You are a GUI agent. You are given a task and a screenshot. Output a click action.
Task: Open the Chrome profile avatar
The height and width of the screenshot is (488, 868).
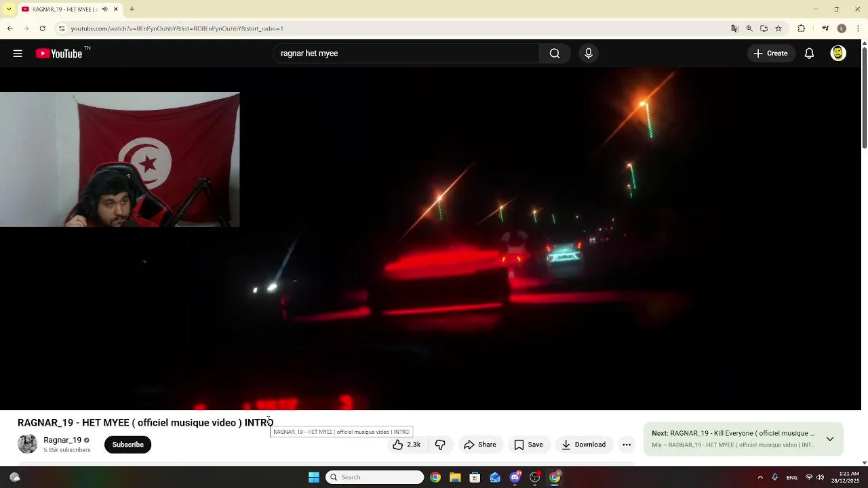(x=842, y=28)
